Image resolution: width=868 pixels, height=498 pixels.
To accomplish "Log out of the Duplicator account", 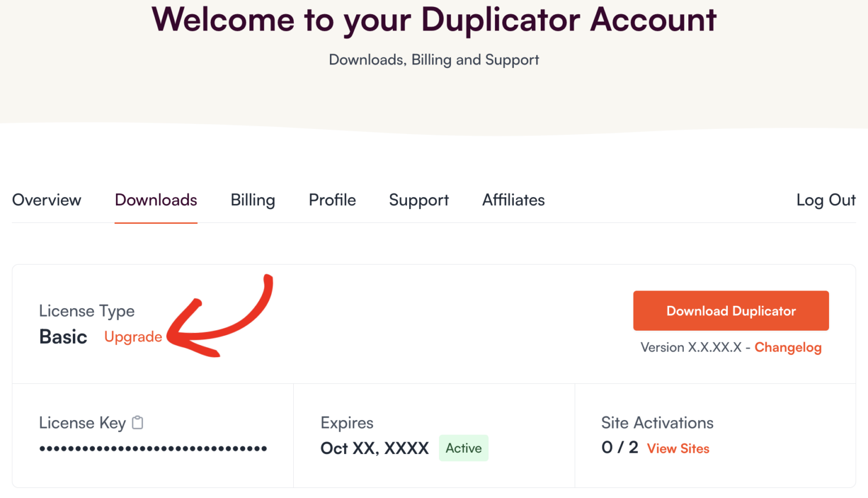I will click(x=826, y=200).
